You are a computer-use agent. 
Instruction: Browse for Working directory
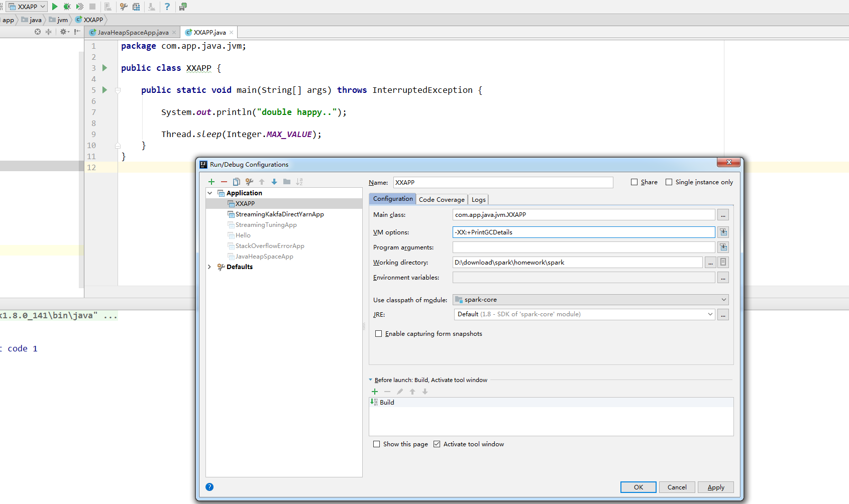tap(711, 262)
